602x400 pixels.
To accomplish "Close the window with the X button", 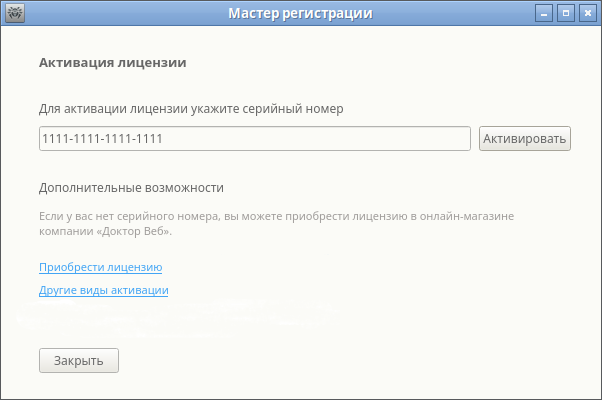I will coord(588,13).
